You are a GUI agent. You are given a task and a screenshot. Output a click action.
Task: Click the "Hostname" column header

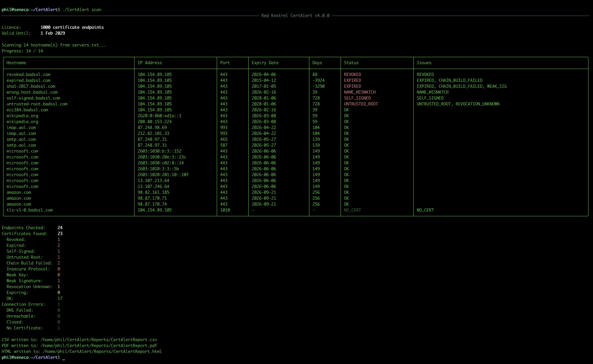click(x=16, y=63)
